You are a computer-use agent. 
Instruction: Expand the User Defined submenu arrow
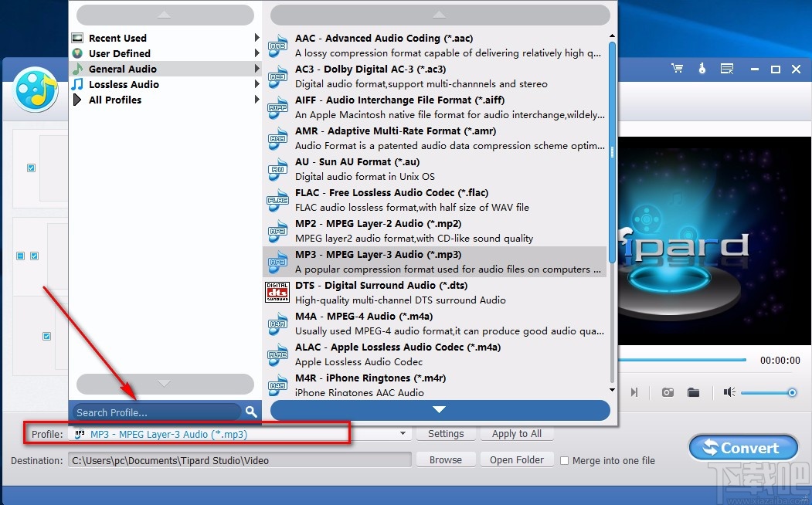tap(257, 53)
